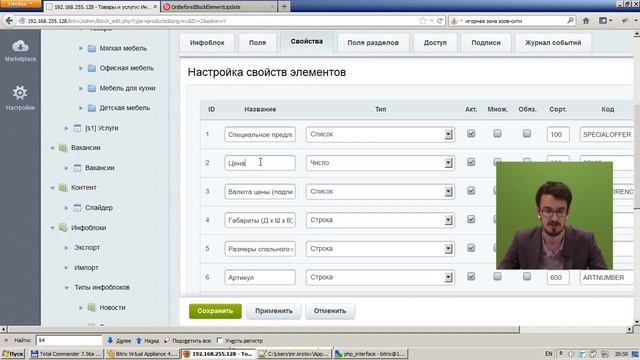640x360 pixels.
Task: Open the Строка dropdown for Артикул row
Action: [x=380, y=277]
